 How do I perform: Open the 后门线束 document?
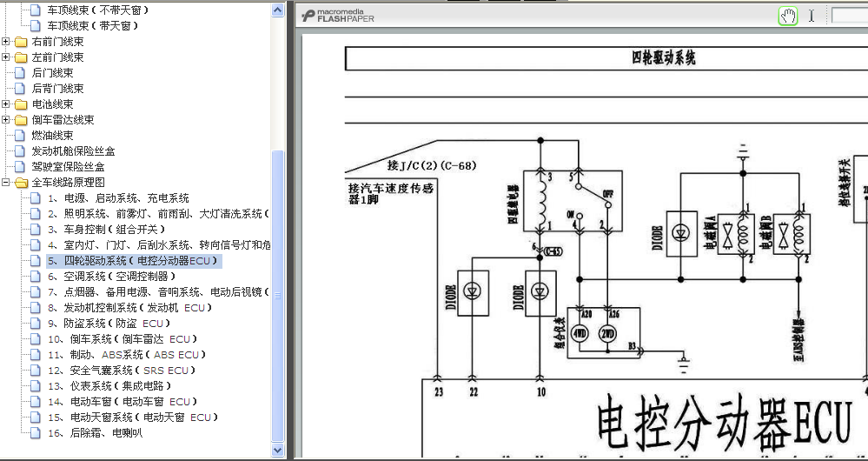pyautogui.click(x=53, y=72)
